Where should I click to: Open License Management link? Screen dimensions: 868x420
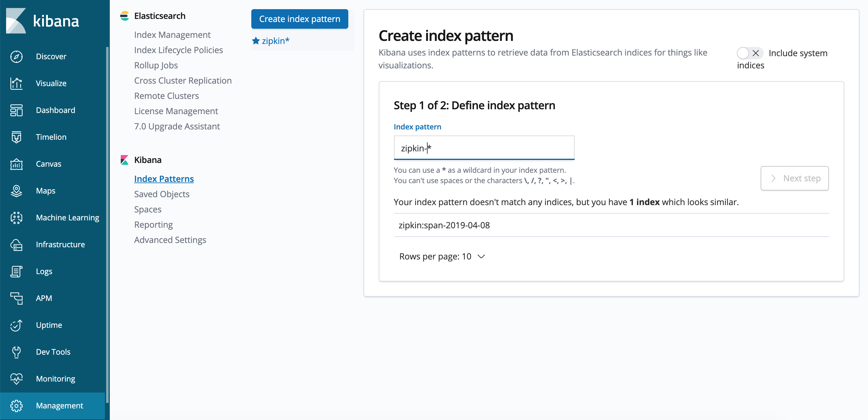pyautogui.click(x=176, y=111)
